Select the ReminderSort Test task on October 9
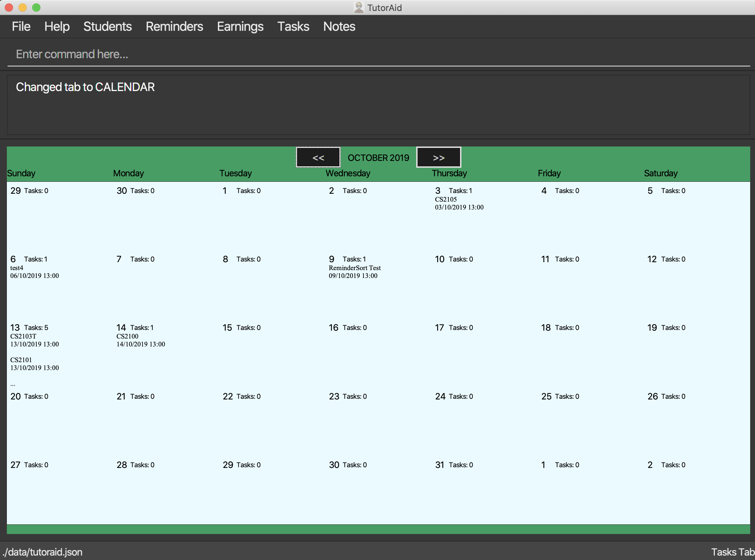This screenshot has width=755, height=560. pos(355,268)
